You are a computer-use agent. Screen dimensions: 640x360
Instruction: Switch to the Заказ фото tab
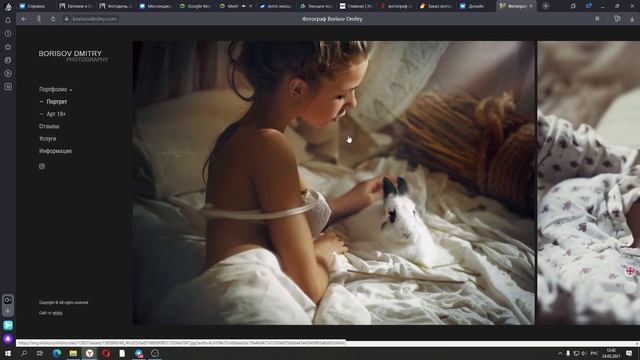(x=436, y=6)
